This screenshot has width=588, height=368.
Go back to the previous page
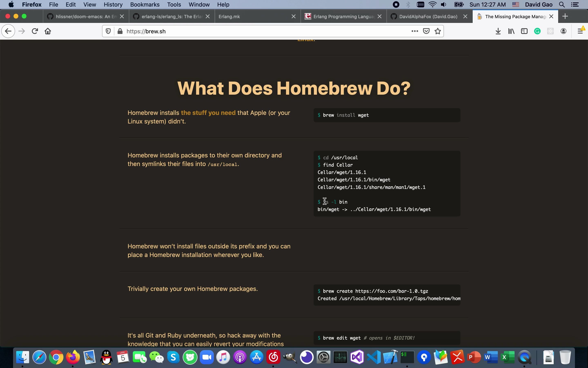(8, 31)
